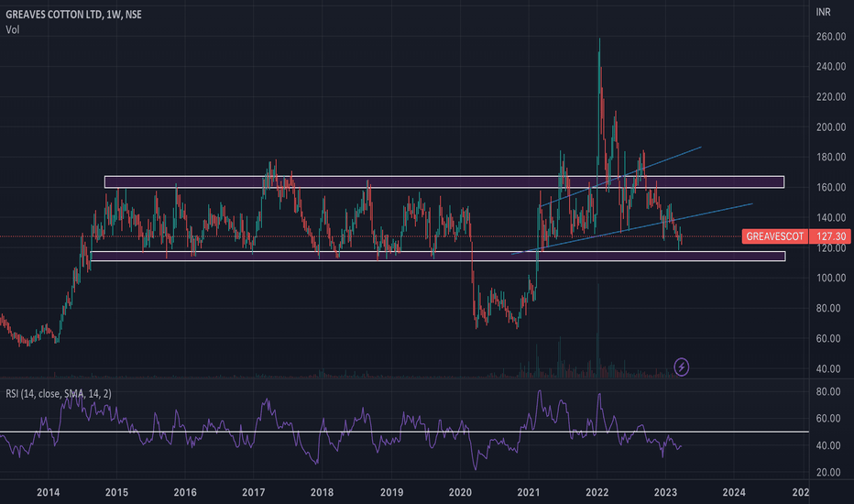Click the 2024 year on time axis
This screenshot has width=854, height=504.
pos(734,493)
